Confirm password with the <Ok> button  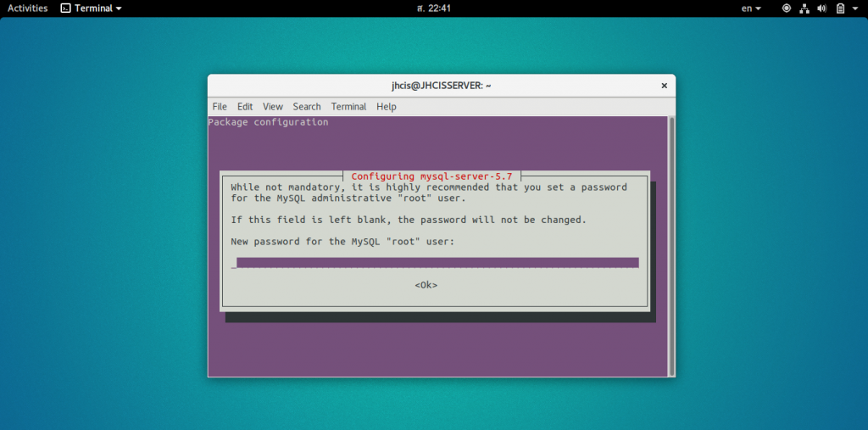[x=426, y=285]
